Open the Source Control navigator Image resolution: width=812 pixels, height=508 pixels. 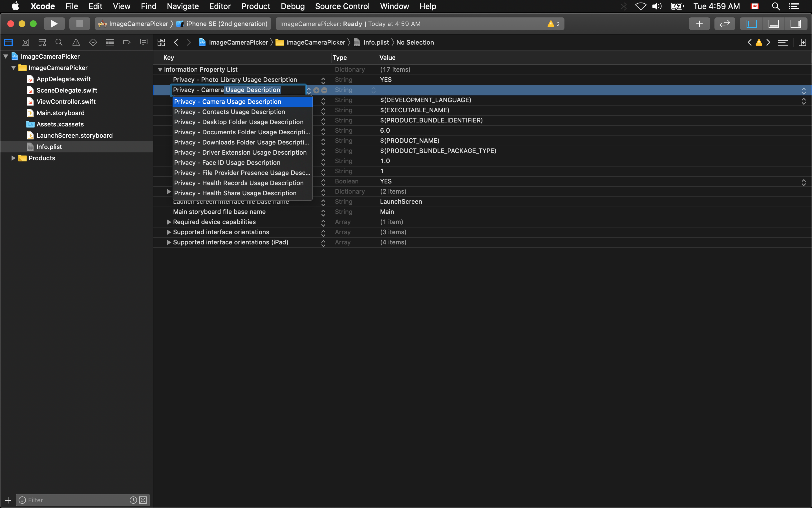(x=25, y=42)
